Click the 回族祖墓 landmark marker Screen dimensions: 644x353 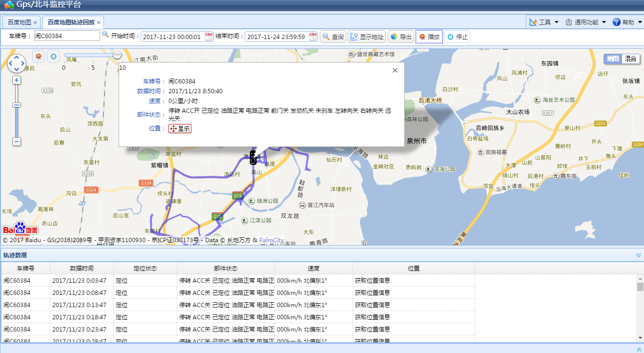point(480,152)
